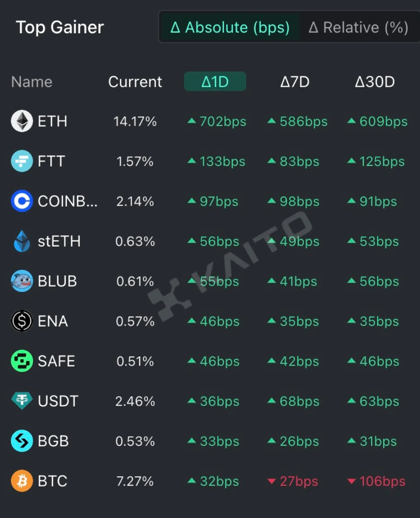Viewport: 420px width, 518px height.
Task: Switch to Relative (%) mode
Action: point(359,27)
